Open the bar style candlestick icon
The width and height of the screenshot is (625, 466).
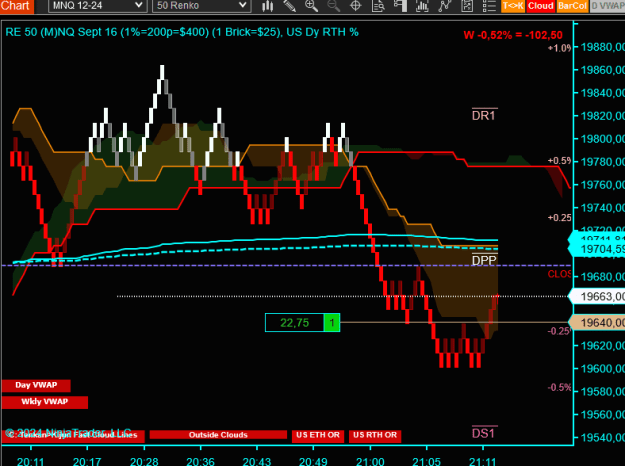pyautogui.click(x=267, y=6)
